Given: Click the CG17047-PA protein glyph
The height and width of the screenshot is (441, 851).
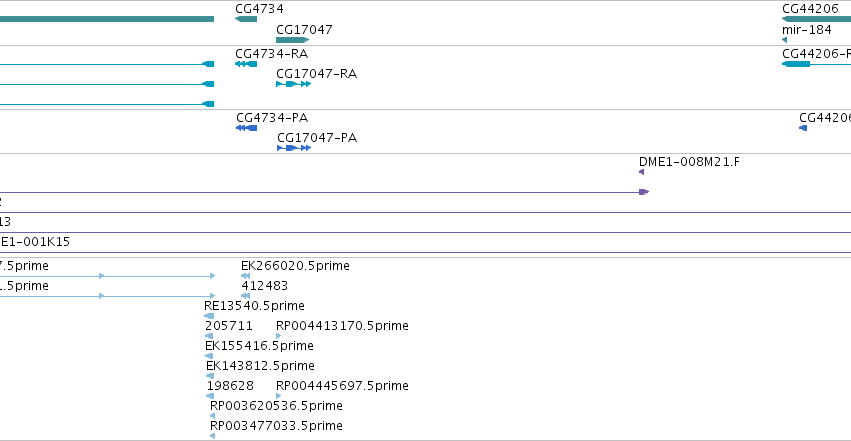Looking at the screenshot, I should pyautogui.click(x=294, y=148).
